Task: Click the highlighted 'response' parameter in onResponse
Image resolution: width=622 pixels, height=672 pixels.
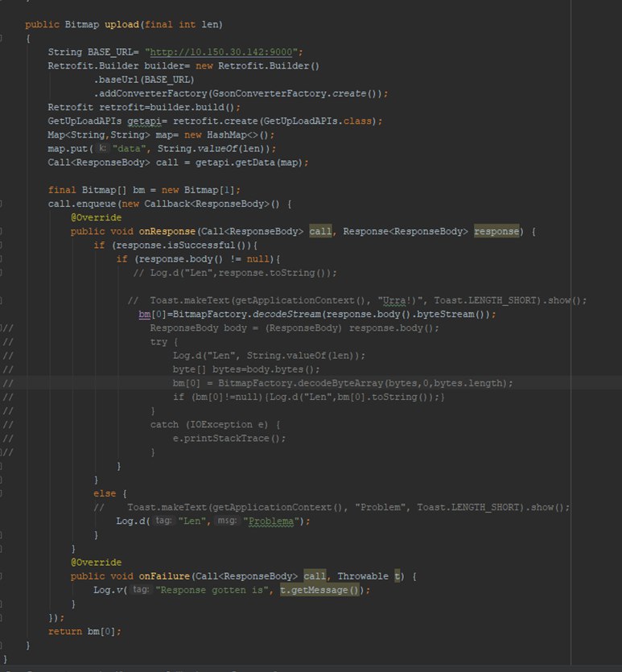Action: pos(496,232)
